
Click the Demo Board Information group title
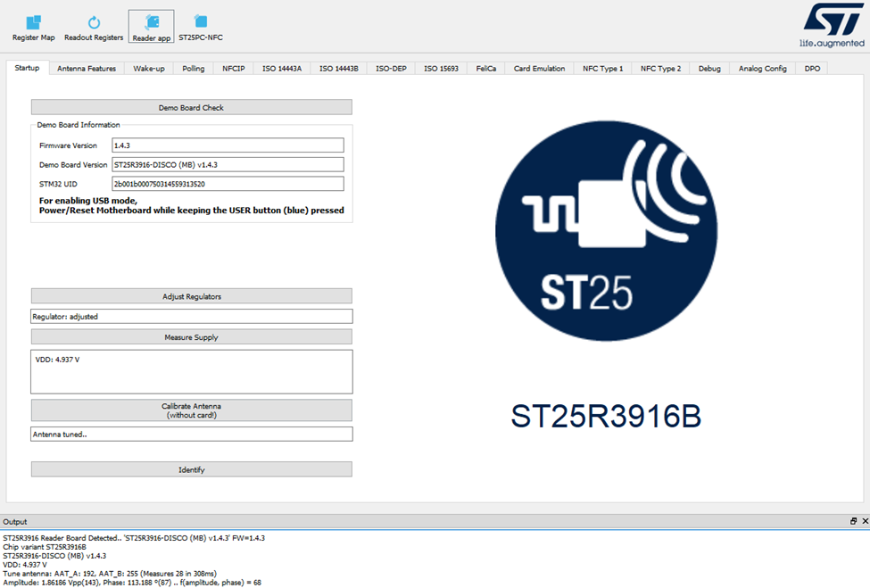click(x=79, y=125)
